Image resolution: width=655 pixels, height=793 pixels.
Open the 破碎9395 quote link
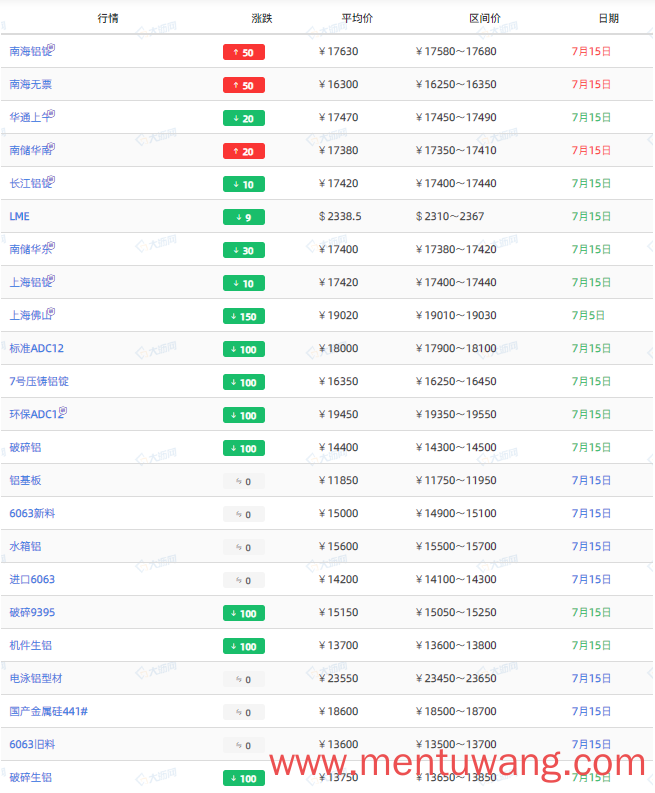pos(32,612)
